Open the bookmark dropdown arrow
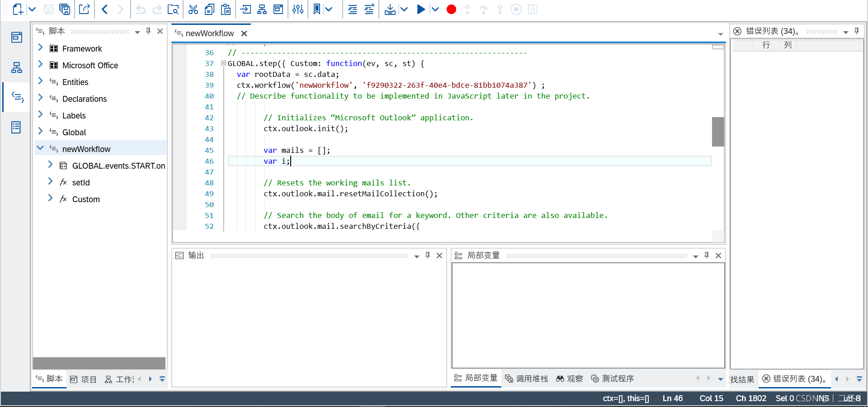The image size is (868, 407). pyautogui.click(x=329, y=9)
